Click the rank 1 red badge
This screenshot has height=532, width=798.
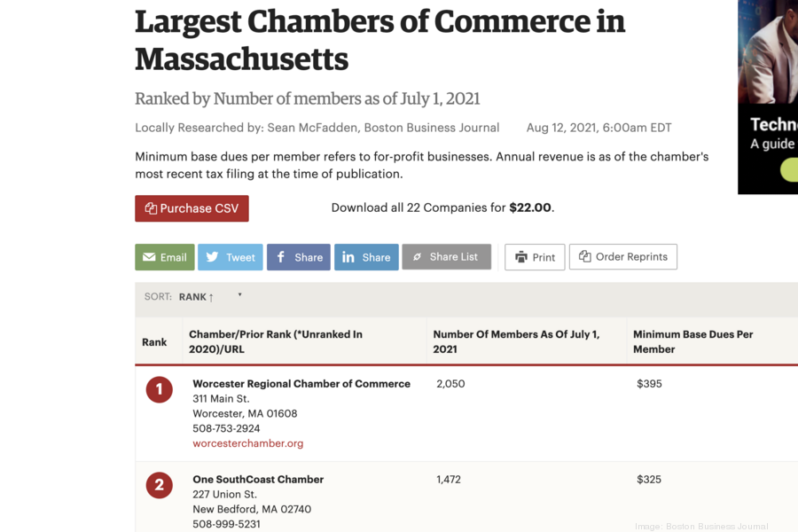pyautogui.click(x=159, y=389)
